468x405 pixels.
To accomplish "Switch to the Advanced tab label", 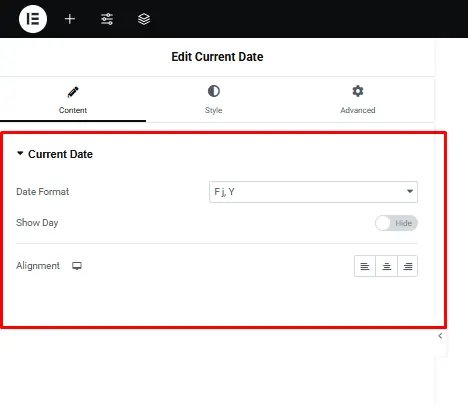I will point(358,110).
